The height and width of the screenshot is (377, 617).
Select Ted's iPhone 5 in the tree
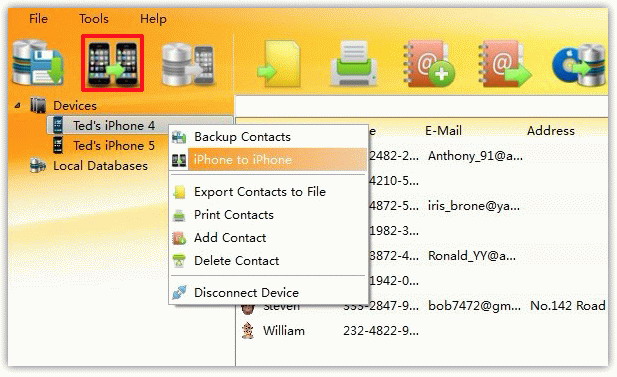(x=113, y=146)
